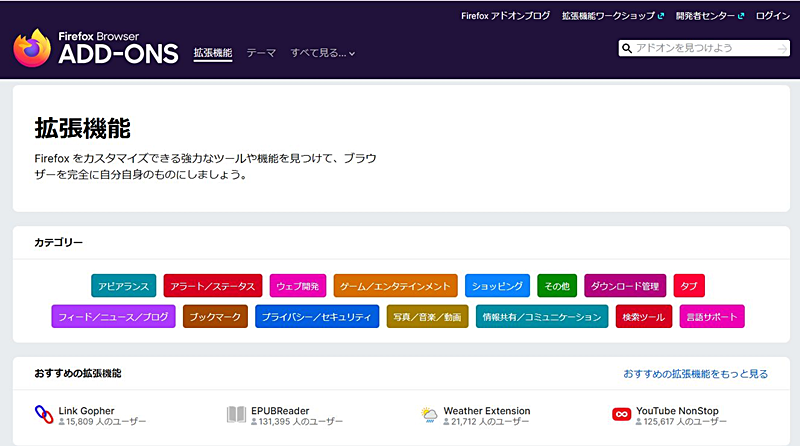Expand the すべて見る dropdown menu
This screenshot has height=446, width=800.
[x=322, y=53]
